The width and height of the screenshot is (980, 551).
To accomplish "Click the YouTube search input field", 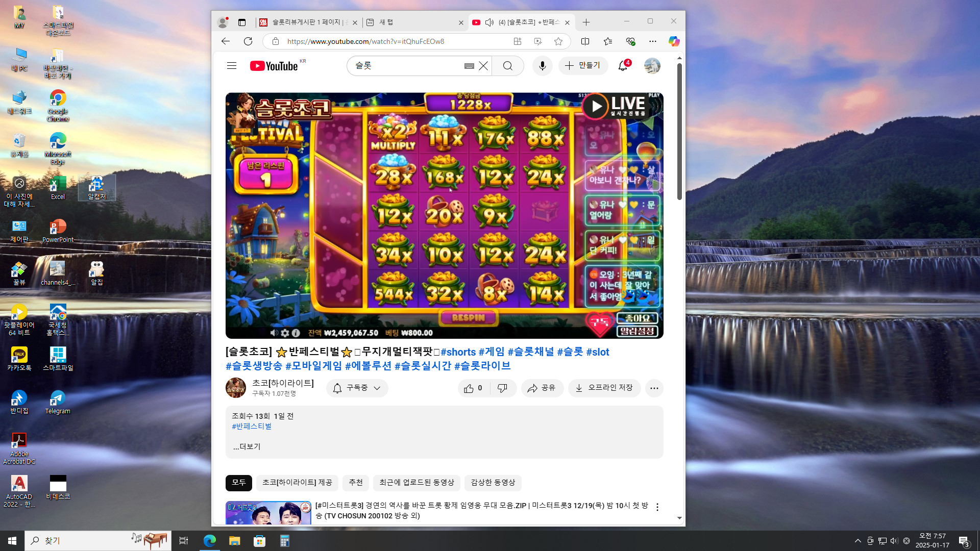I will coord(408,66).
